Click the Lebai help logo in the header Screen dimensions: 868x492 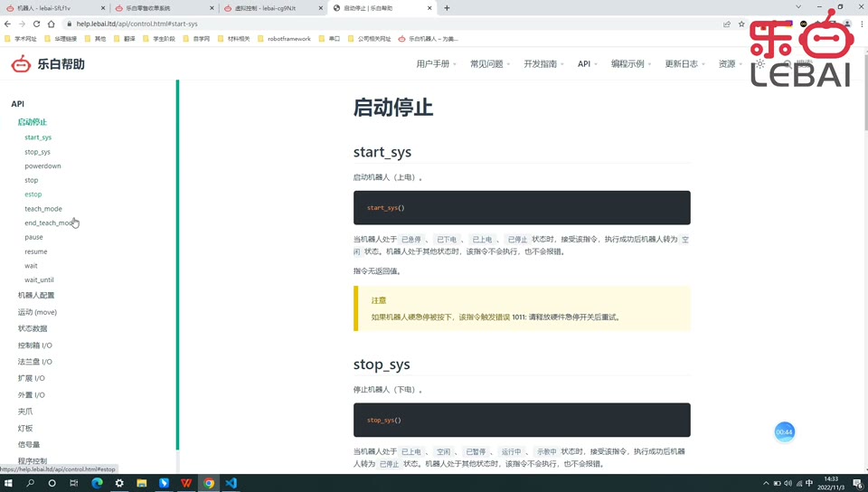pyautogui.click(x=48, y=63)
